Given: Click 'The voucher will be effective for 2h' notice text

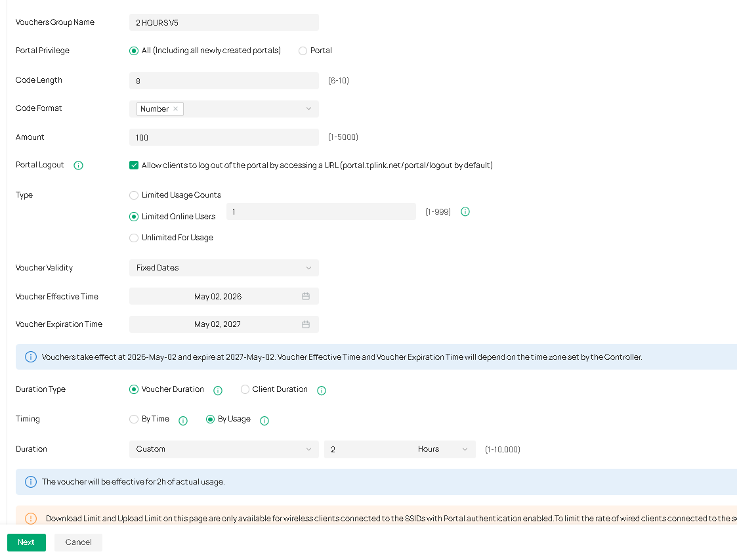Looking at the screenshot, I should pyautogui.click(x=133, y=482).
